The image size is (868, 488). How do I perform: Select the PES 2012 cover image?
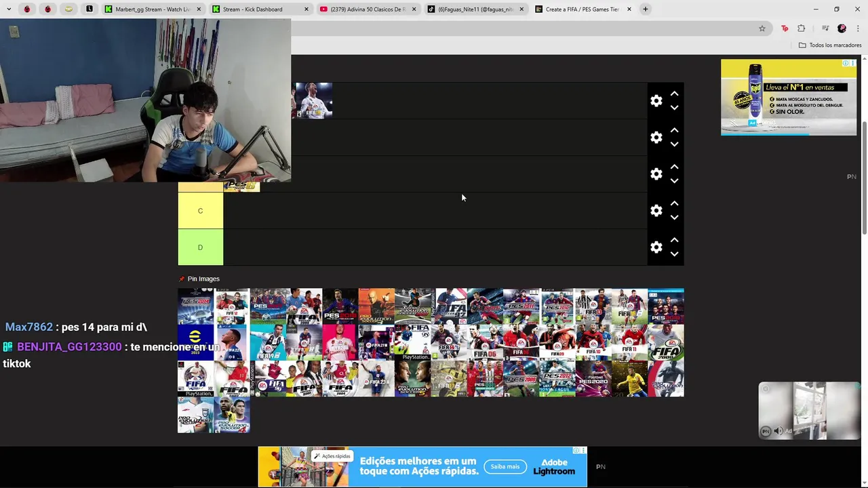coord(557,379)
